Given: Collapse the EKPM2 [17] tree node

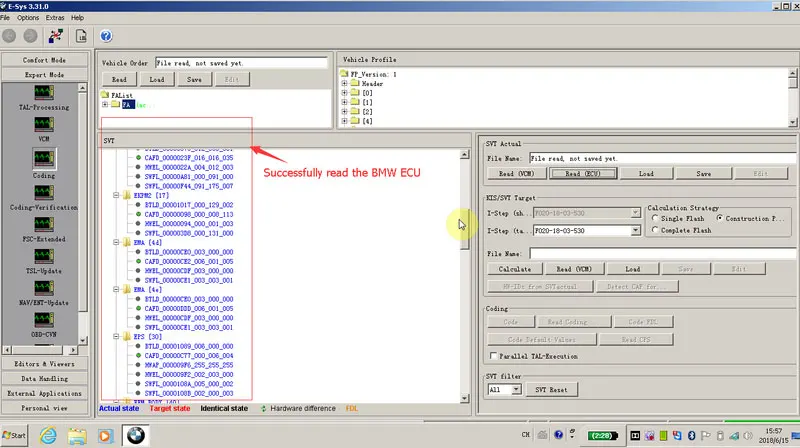Looking at the screenshot, I should [116, 195].
